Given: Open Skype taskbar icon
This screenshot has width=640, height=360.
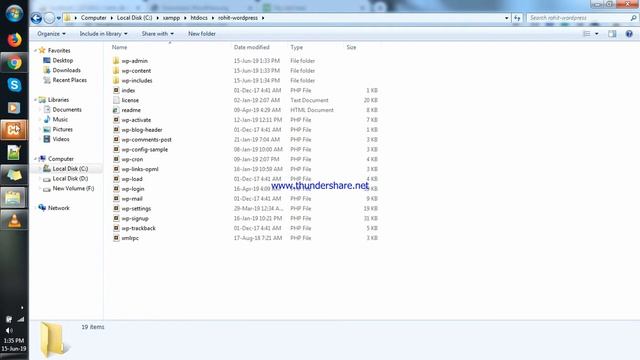Looking at the screenshot, I should coord(14,85).
